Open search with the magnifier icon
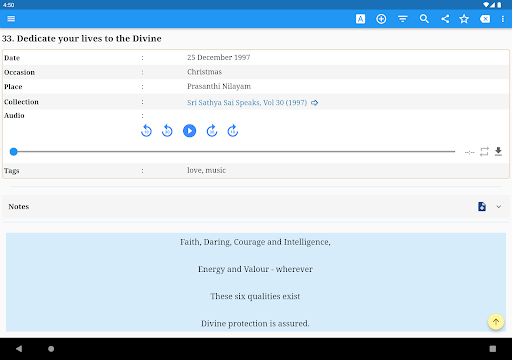512x360 pixels. [x=424, y=19]
